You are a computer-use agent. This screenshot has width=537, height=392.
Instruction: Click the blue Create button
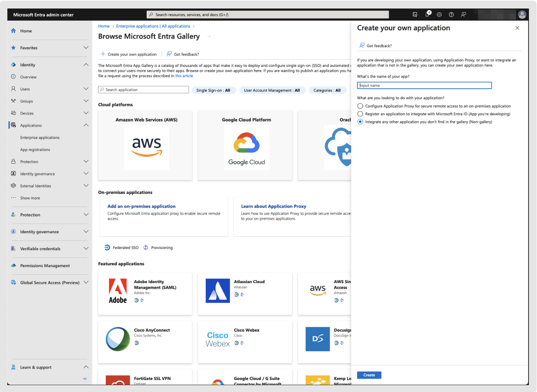pyautogui.click(x=369, y=375)
